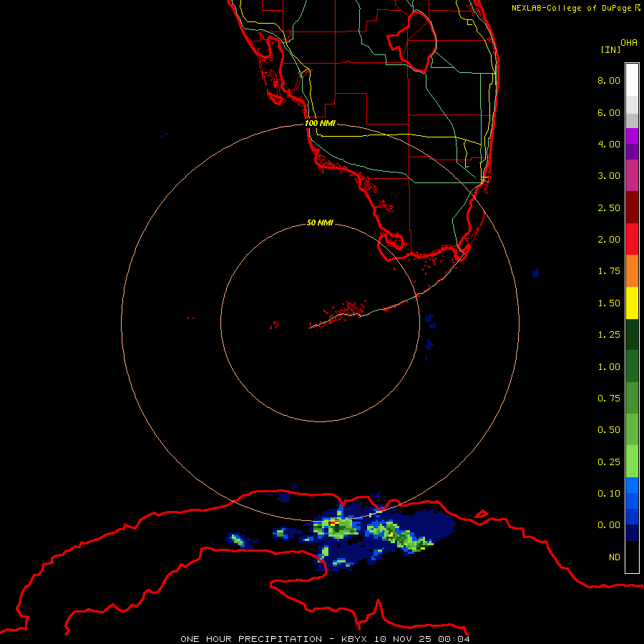The image size is (644, 644).
Task: Click the 0.10 legend value
Action: tap(609, 494)
